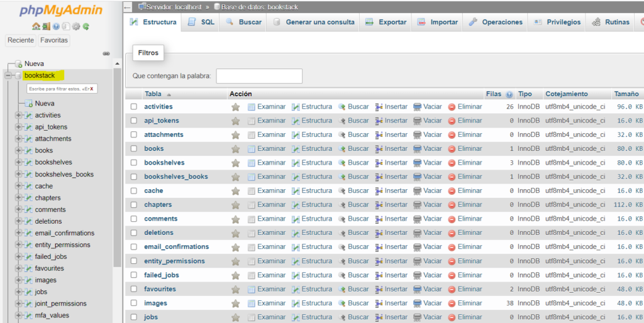Clear the sidebar table filter X
The height and width of the screenshot is (323, 644).
[92, 89]
